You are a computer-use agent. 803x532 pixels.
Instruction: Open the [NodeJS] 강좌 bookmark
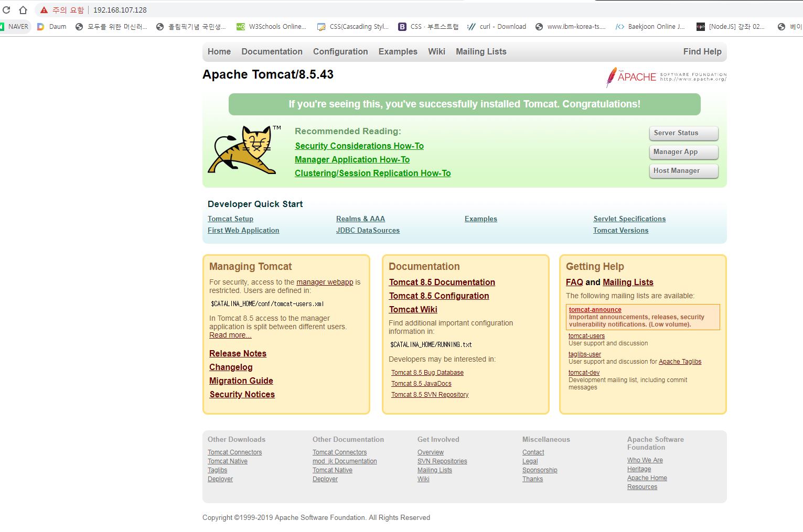(x=731, y=27)
